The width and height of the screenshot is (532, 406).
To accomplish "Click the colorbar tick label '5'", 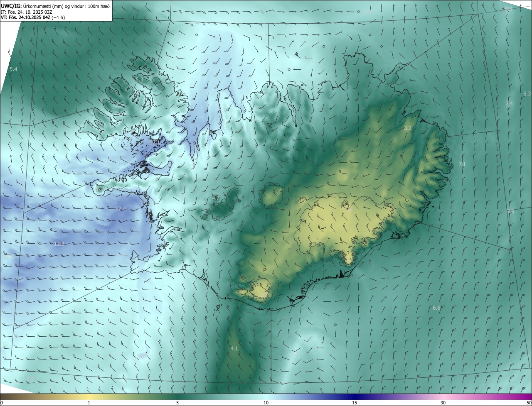I will pyautogui.click(x=177, y=403).
